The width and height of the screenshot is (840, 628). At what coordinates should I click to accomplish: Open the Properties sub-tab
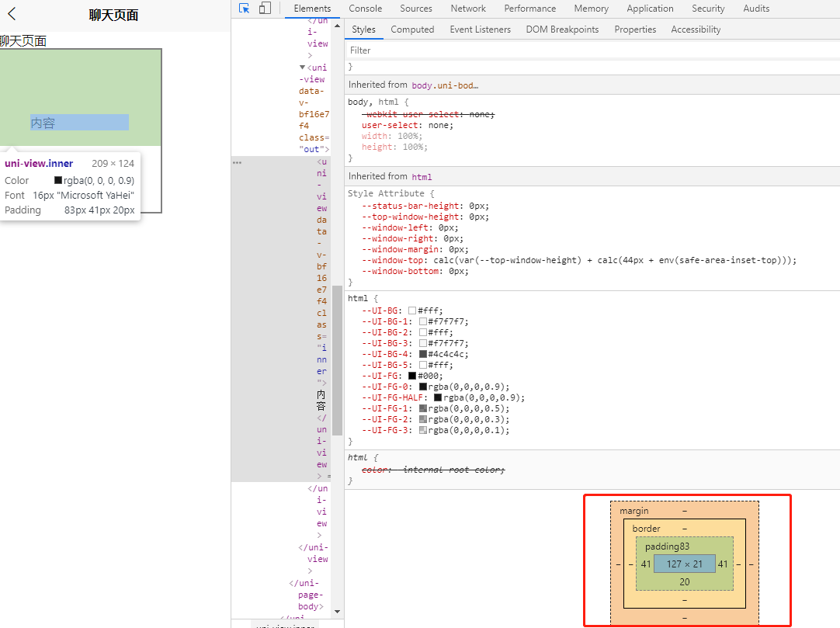tap(635, 29)
